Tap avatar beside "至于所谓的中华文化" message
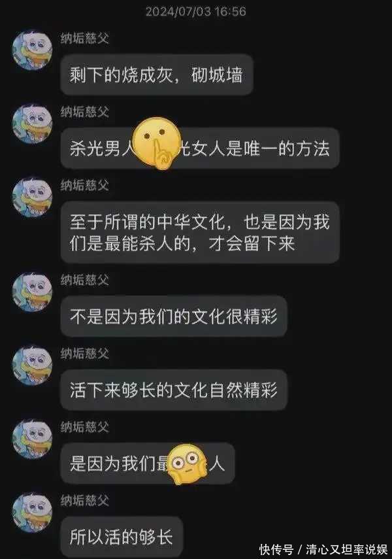Viewport: 392px width, 559px height. 33,197
